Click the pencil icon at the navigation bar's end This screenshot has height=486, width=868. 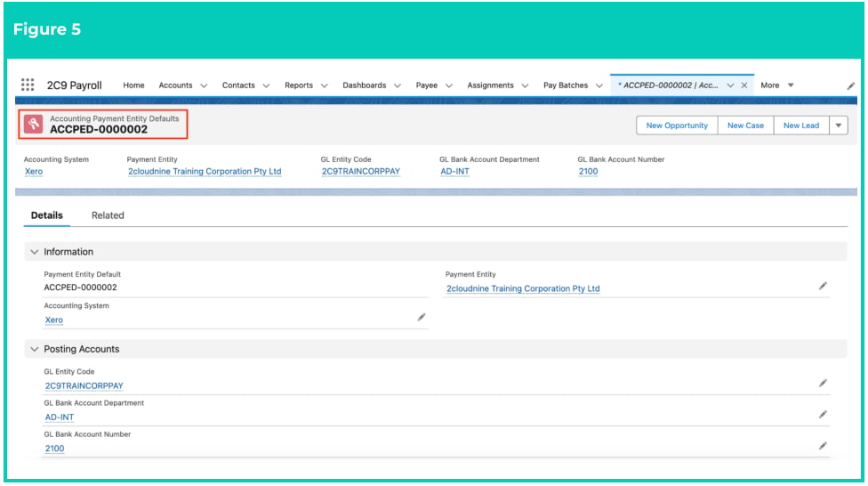[851, 85]
